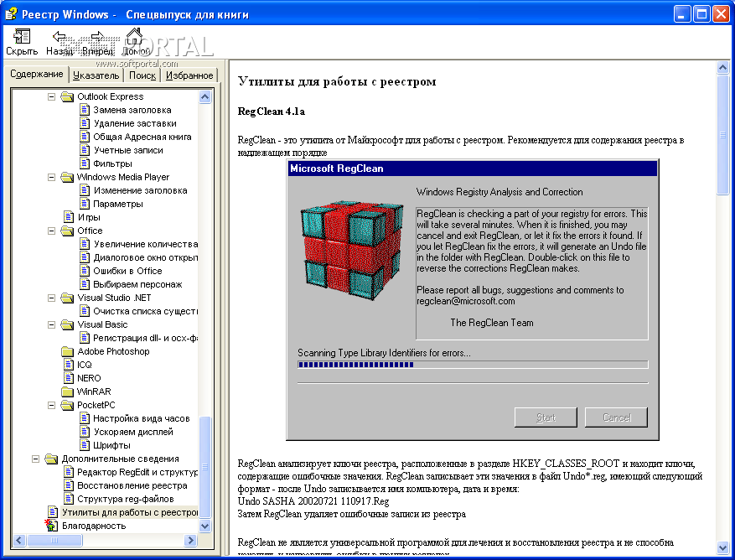Click the ICQ page icon
This screenshot has width=735, height=560.
(x=69, y=365)
